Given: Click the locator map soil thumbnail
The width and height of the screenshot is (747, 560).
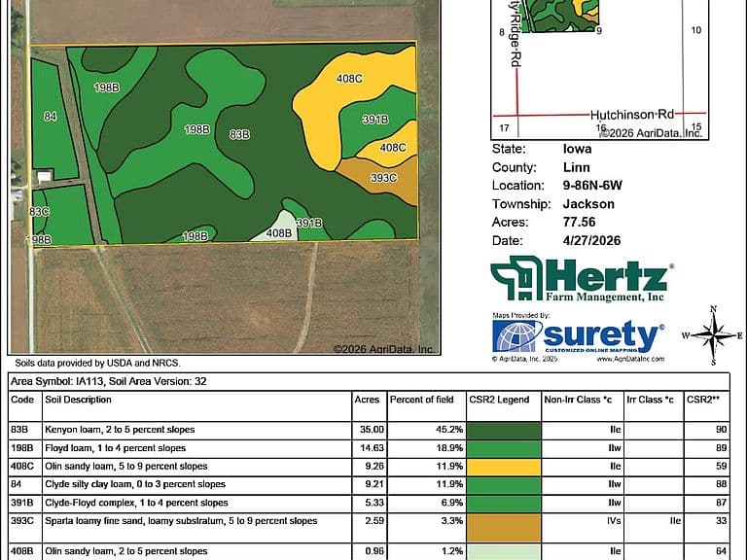Looking at the screenshot, I should pos(560,16).
